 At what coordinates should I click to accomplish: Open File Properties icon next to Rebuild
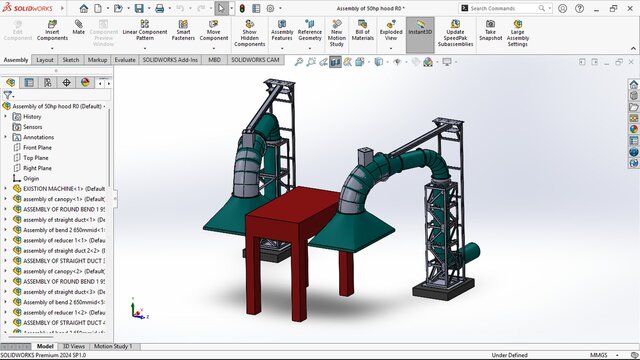click(256, 8)
